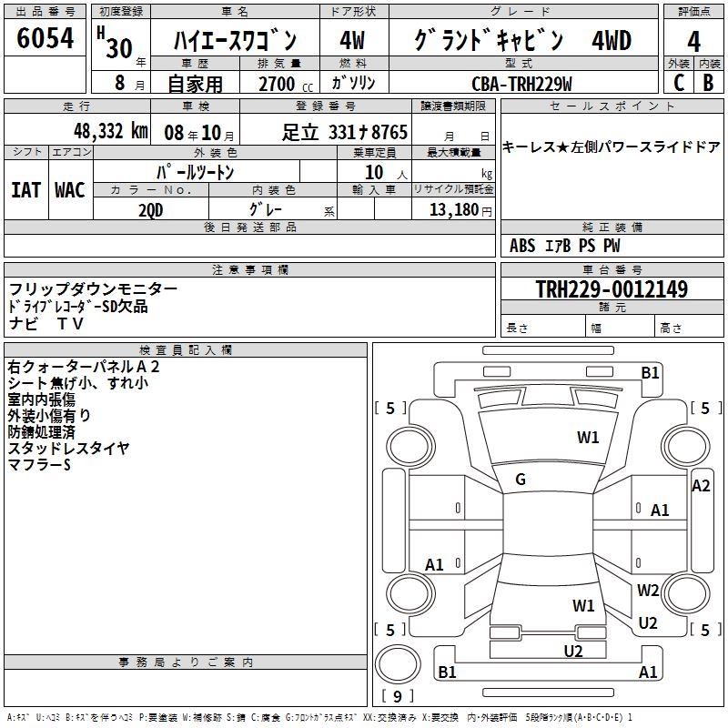728x728 pixels.
Task: Select the W1 marker directly above the G marker
Action: click(x=588, y=438)
